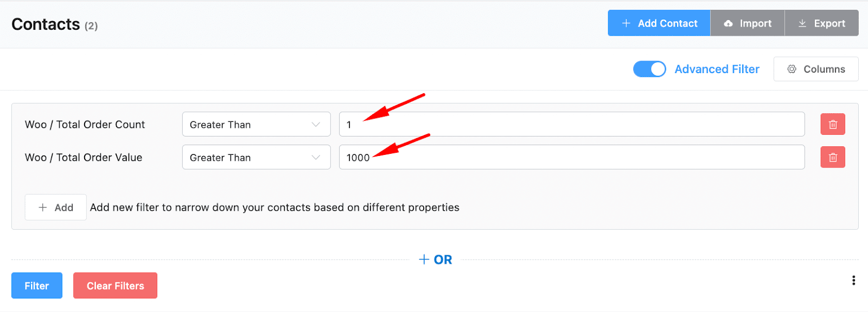868x312 pixels.
Task: Open the Greater Than dropdown for Total Order Count
Action: click(x=256, y=124)
